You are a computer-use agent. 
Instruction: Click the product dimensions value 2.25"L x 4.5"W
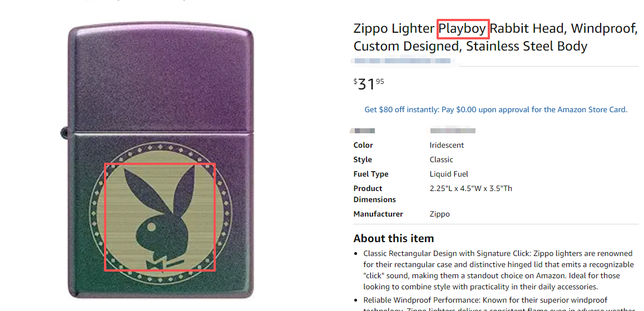[x=470, y=188]
